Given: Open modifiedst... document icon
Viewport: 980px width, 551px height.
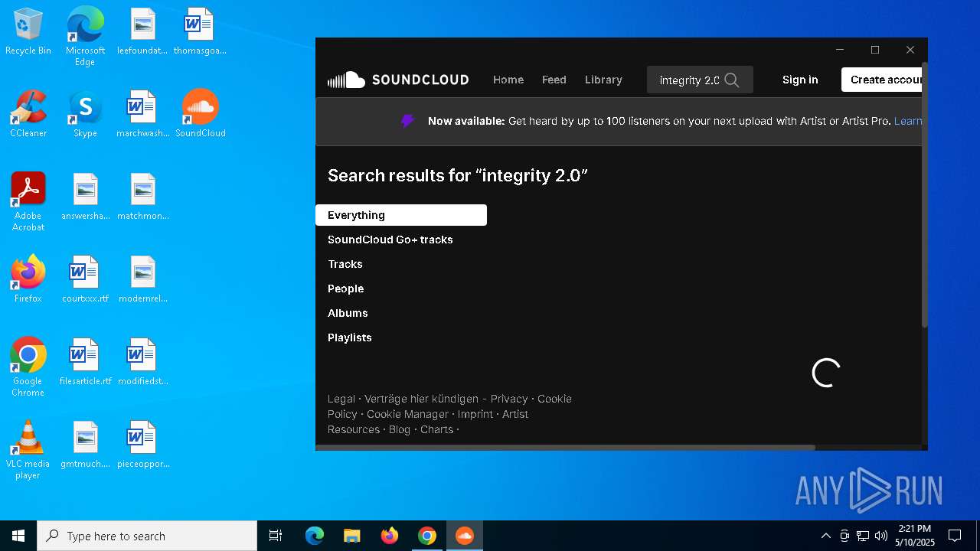Looking at the screenshot, I should click(x=142, y=362).
